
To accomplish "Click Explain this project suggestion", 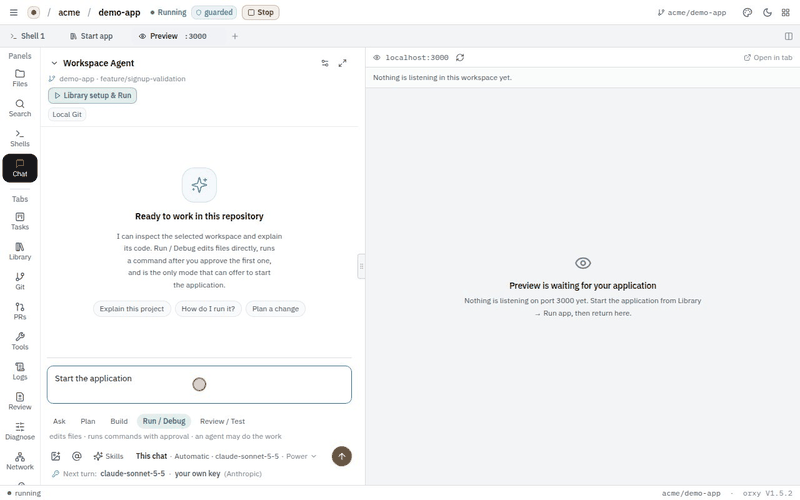I will pyautogui.click(x=132, y=309).
